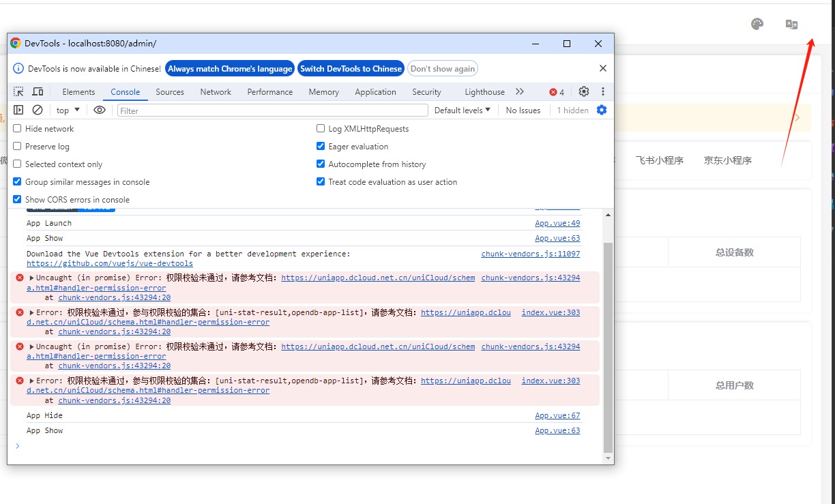Open the App.vue:49 source link
835x504 pixels.
[557, 224]
